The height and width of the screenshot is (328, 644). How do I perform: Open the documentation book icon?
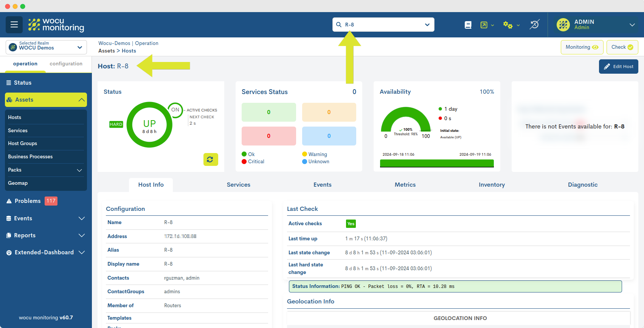coord(468,25)
